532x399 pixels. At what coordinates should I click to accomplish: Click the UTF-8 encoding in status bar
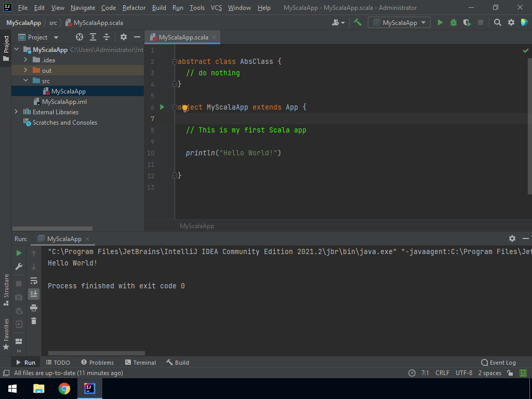pyautogui.click(x=464, y=373)
